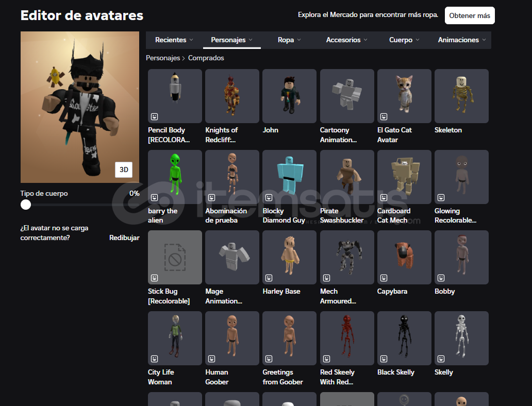Click emote badge on white Skelly tile
Screen dimensions: 532x406
tap(441, 359)
